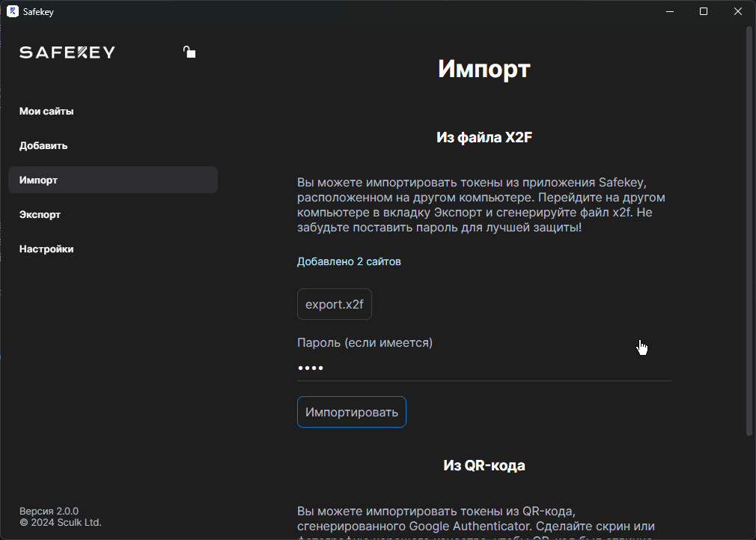Click the 'Из QR-кода' heading
Screen dimensions: 756x540
coord(484,465)
